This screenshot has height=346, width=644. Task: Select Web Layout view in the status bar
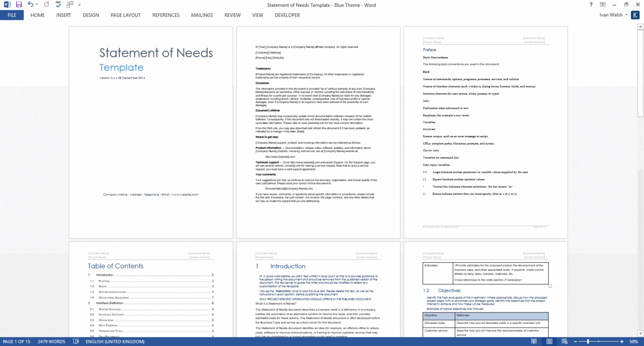pyautogui.click(x=564, y=341)
